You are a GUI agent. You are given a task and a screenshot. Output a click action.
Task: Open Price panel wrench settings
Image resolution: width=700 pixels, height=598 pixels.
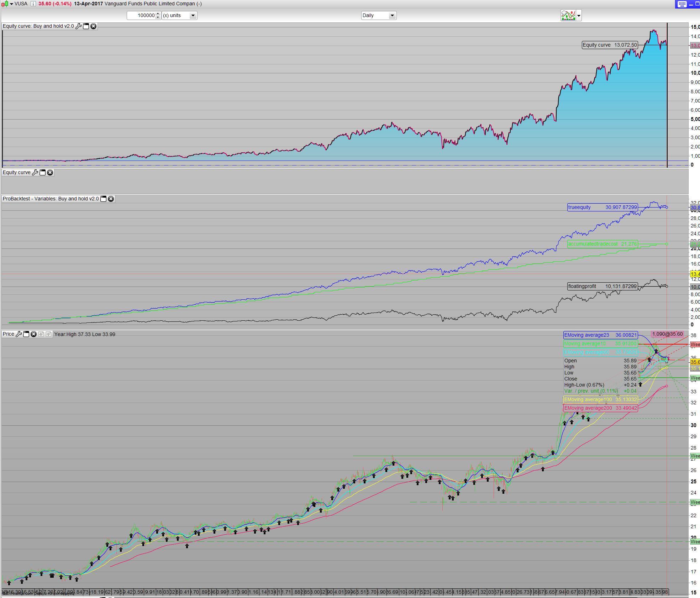(x=19, y=334)
